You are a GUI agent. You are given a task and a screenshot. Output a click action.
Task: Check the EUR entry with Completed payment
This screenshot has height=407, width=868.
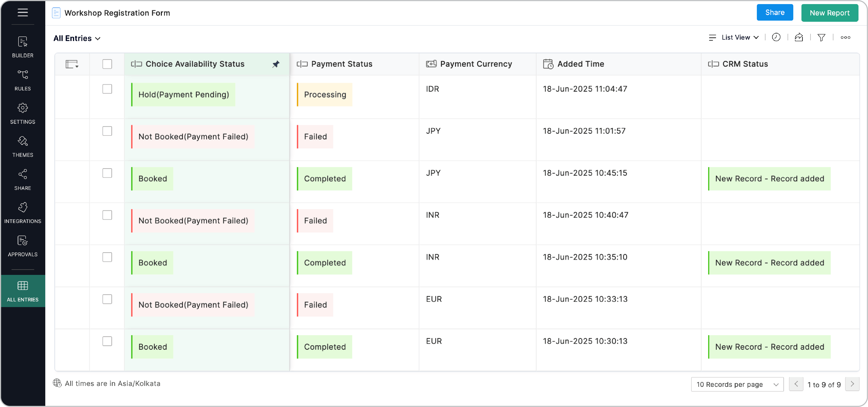click(x=107, y=341)
